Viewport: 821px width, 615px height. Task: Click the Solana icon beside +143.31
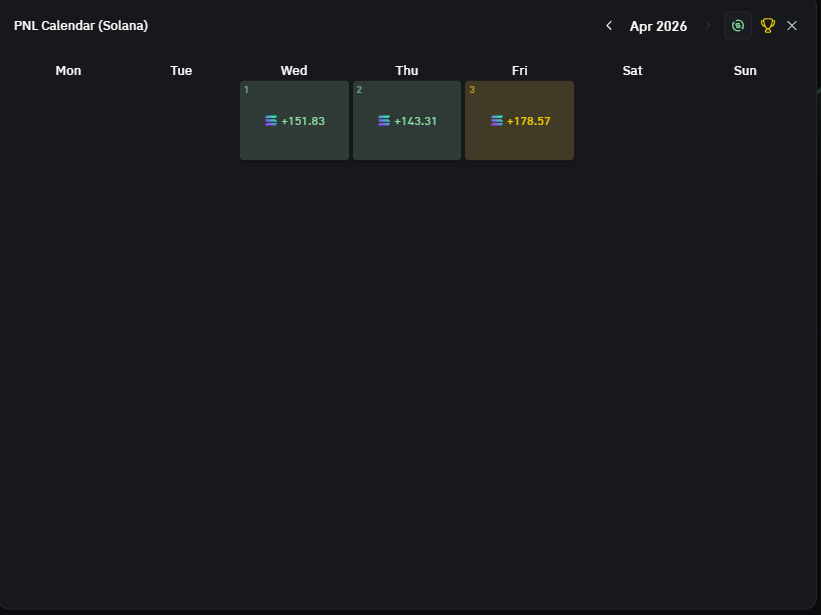click(x=384, y=121)
